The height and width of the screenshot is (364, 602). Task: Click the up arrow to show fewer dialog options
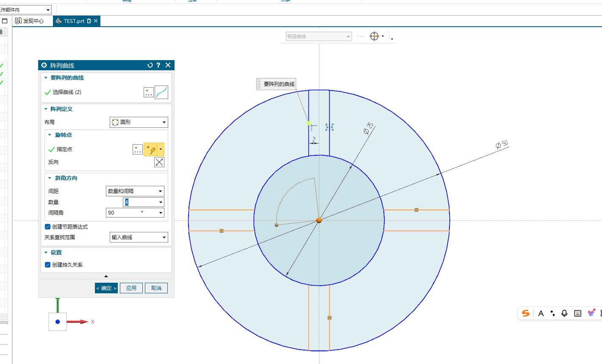(x=106, y=276)
